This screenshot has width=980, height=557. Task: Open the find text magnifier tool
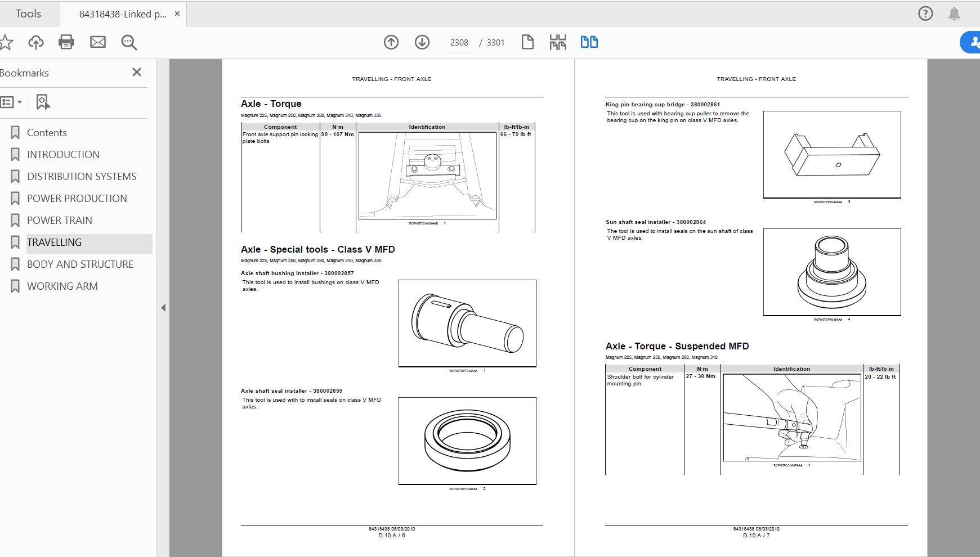[x=129, y=42]
